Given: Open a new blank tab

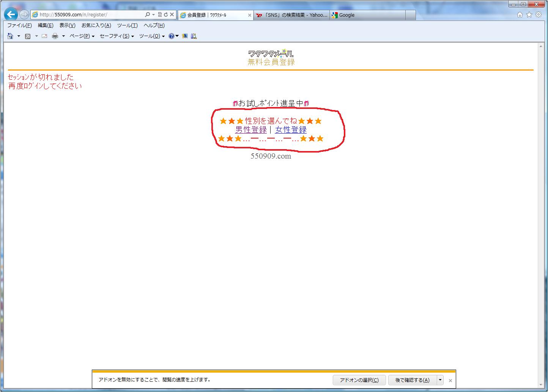Looking at the screenshot, I should click(x=411, y=15).
